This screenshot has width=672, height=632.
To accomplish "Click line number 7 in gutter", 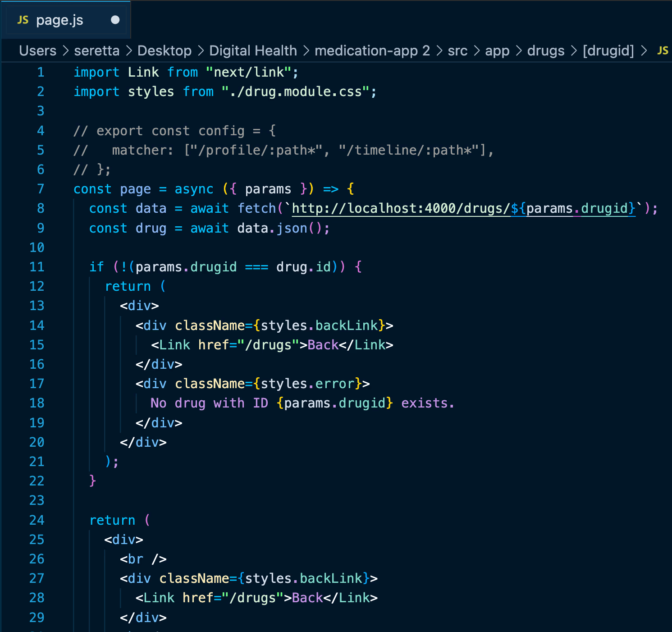I will click(41, 189).
